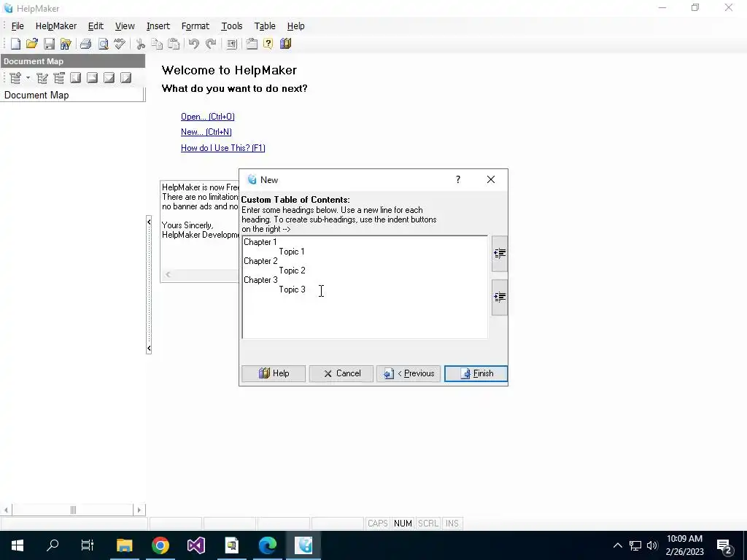Click the Redo arrow icon

pyautogui.click(x=211, y=44)
